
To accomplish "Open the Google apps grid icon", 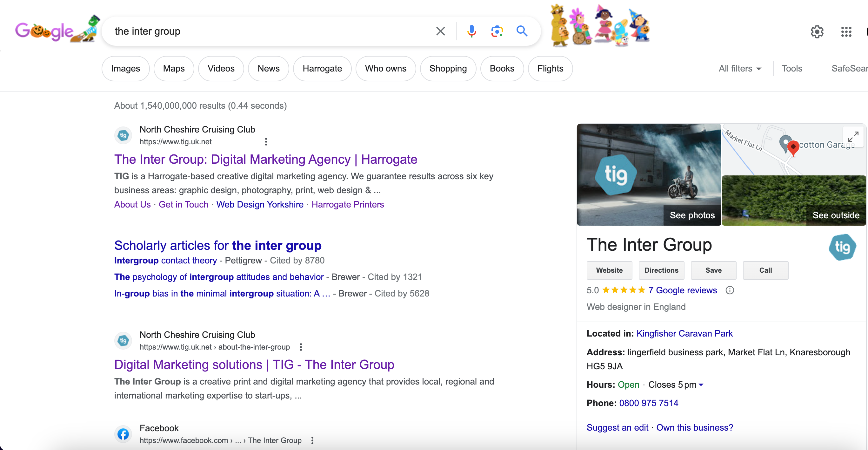I will tap(846, 32).
